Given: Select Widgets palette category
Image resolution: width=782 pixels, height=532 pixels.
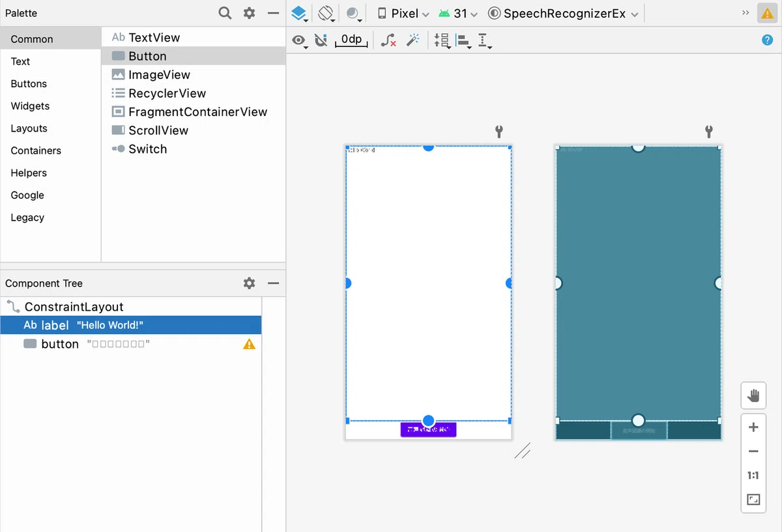Looking at the screenshot, I should (x=51, y=105).
